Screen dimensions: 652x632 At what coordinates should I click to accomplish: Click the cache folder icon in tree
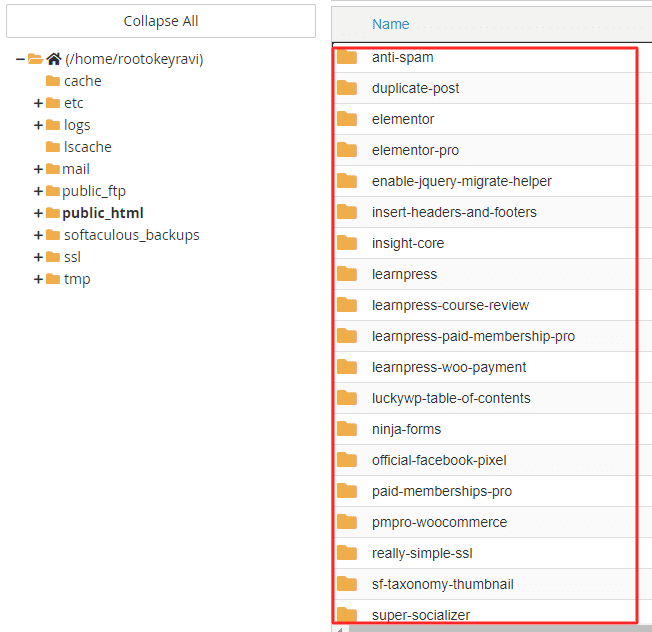click(53, 81)
